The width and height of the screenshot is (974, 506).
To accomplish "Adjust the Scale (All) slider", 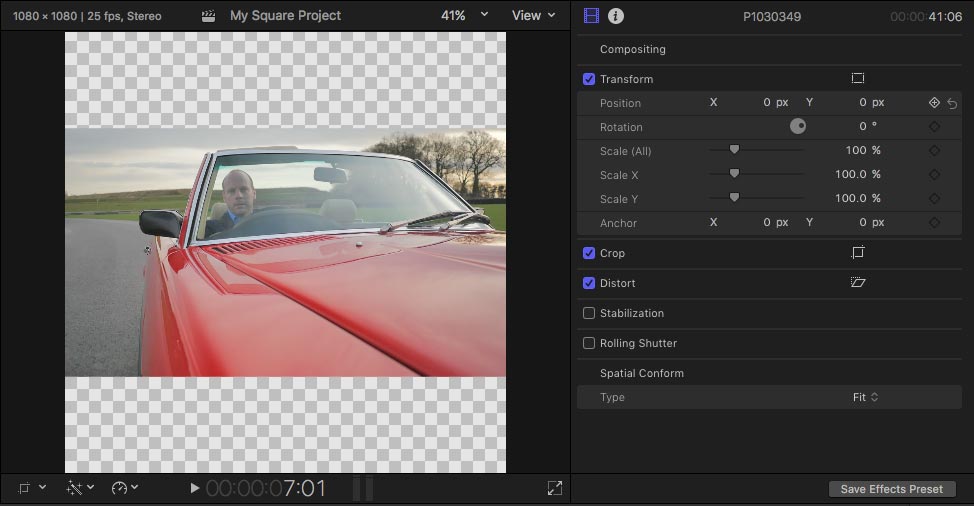I will 734,150.
